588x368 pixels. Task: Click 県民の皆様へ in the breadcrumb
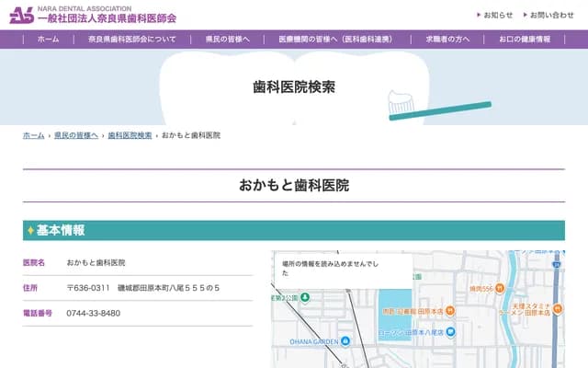coord(76,135)
